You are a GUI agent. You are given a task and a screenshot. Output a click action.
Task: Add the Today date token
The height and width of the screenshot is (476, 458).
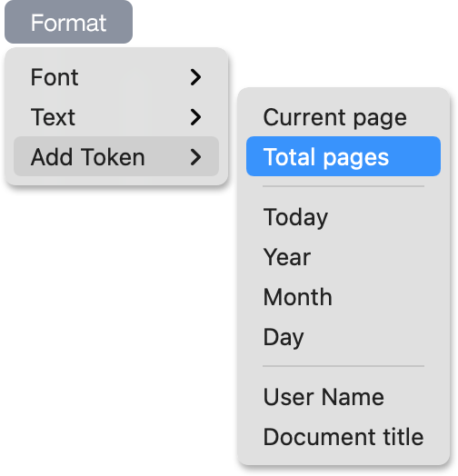pyautogui.click(x=343, y=217)
